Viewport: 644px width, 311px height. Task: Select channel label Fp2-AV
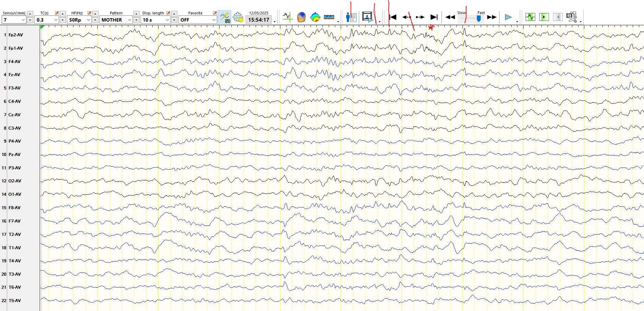coord(16,35)
